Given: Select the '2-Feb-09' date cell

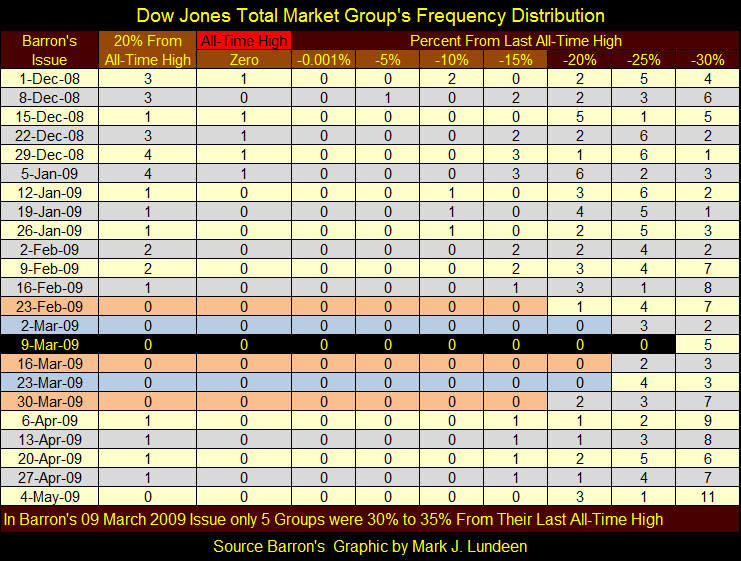Looking at the screenshot, I should [50, 250].
